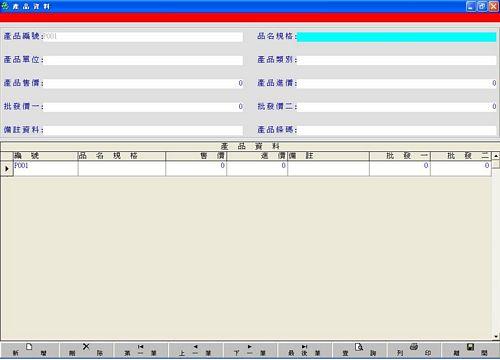Jump to last record (最後筆)
The image size is (500, 360).
coord(304,350)
